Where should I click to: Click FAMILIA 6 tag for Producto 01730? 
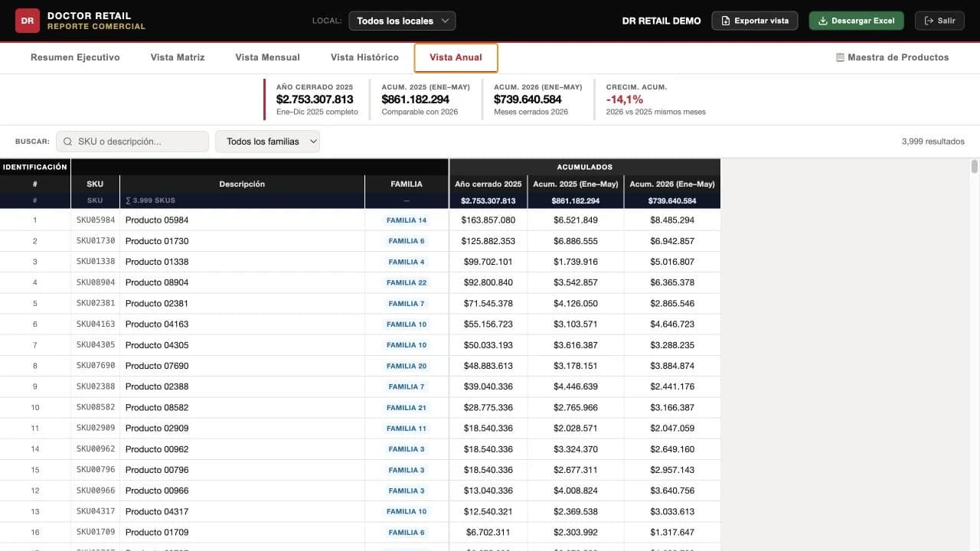[407, 241]
